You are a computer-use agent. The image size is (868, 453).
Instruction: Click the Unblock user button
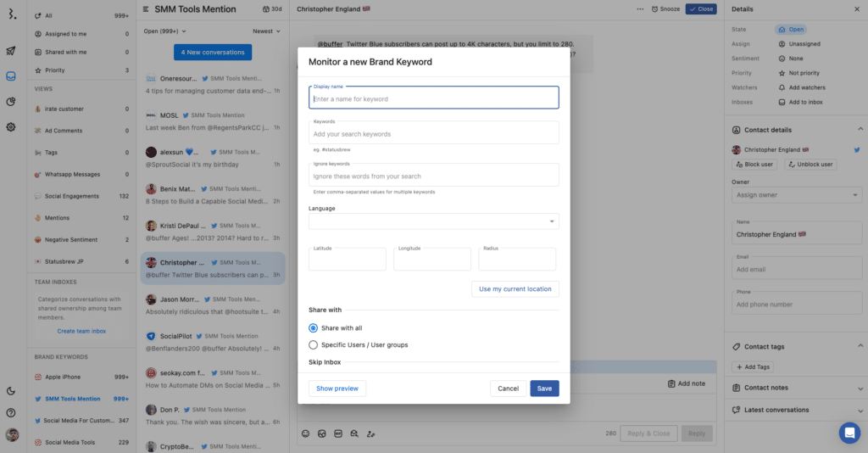pyautogui.click(x=810, y=165)
